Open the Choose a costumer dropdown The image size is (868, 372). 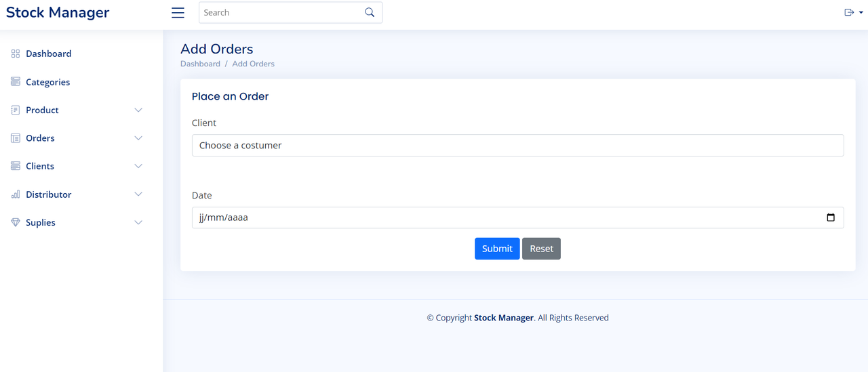518,145
